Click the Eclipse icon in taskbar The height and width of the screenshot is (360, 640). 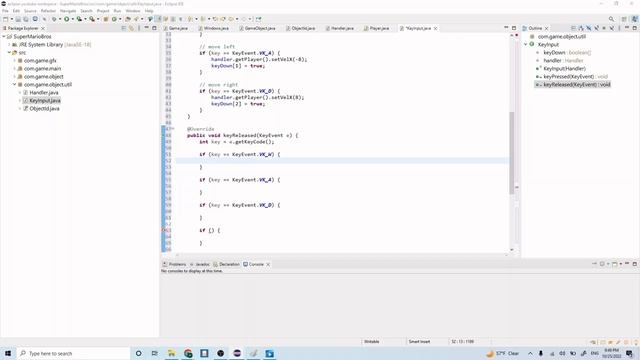tap(237, 353)
